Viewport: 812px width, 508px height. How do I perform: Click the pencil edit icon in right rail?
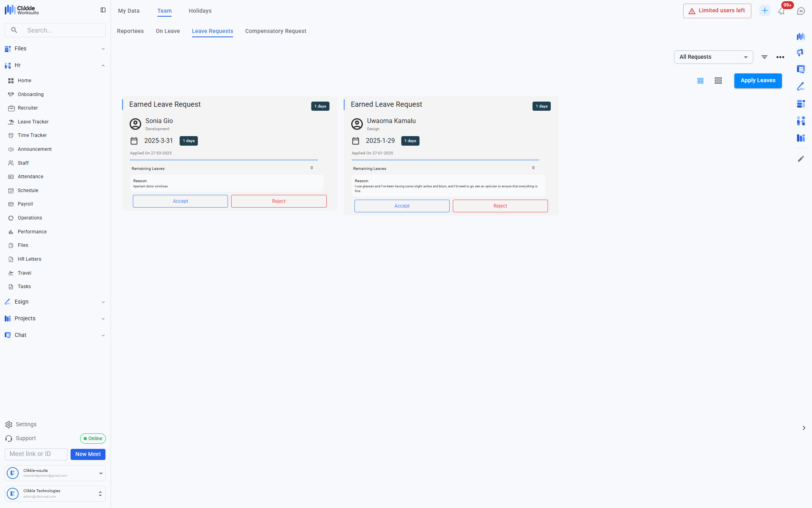(x=801, y=159)
